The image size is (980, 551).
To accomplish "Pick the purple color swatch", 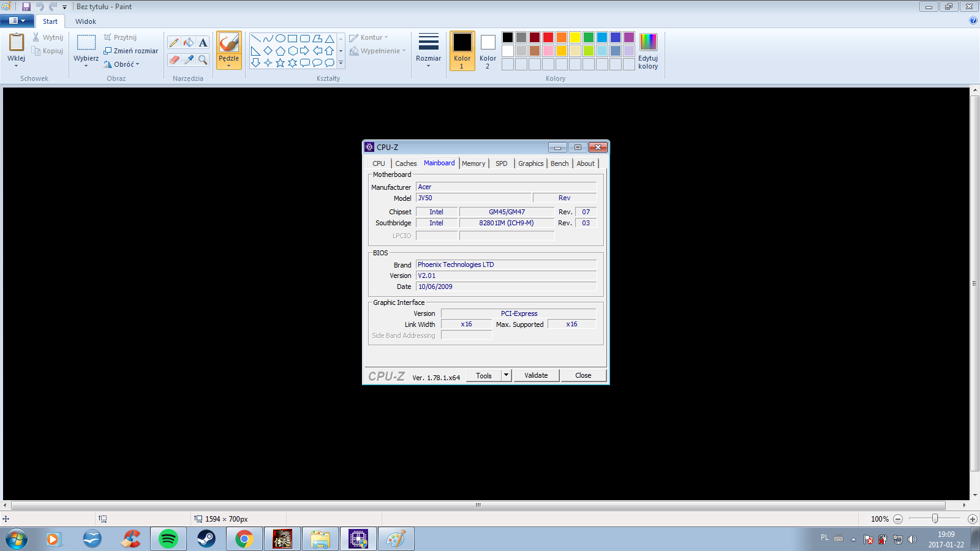I will click(629, 37).
